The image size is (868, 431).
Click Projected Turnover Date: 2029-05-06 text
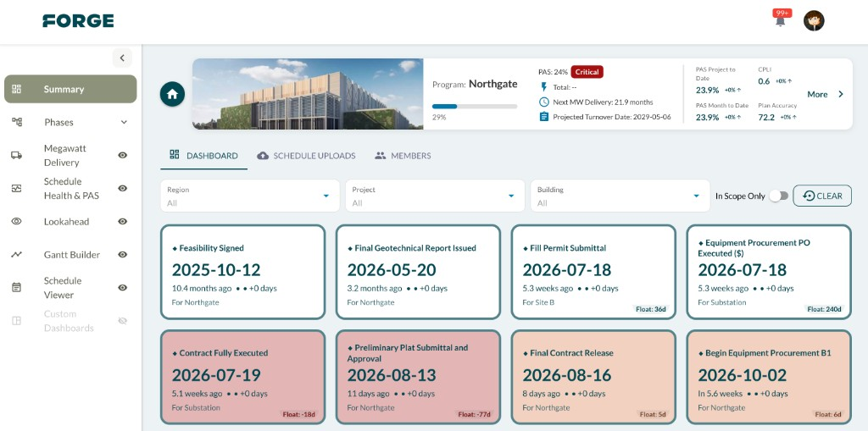click(x=612, y=118)
